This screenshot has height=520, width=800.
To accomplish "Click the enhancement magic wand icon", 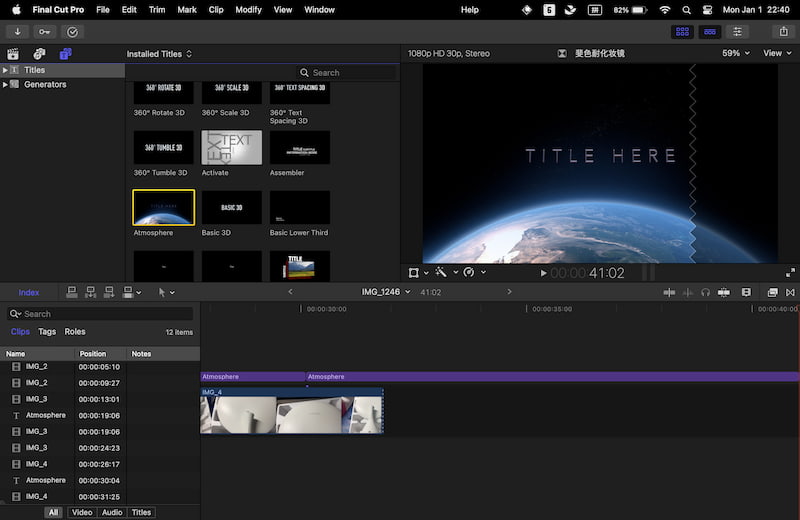I will click(x=441, y=272).
